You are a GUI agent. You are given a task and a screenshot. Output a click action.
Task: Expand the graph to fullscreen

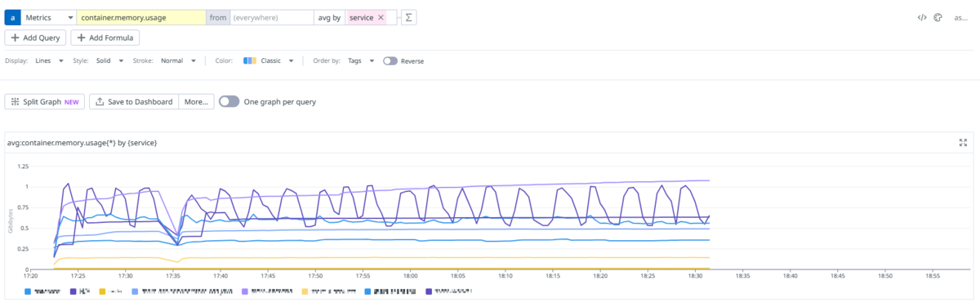[963, 142]
